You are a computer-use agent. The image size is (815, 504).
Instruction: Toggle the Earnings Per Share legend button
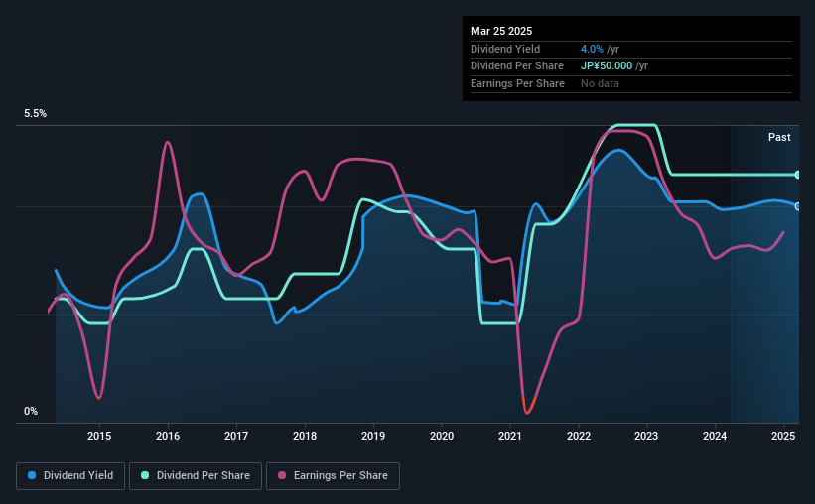334,476
